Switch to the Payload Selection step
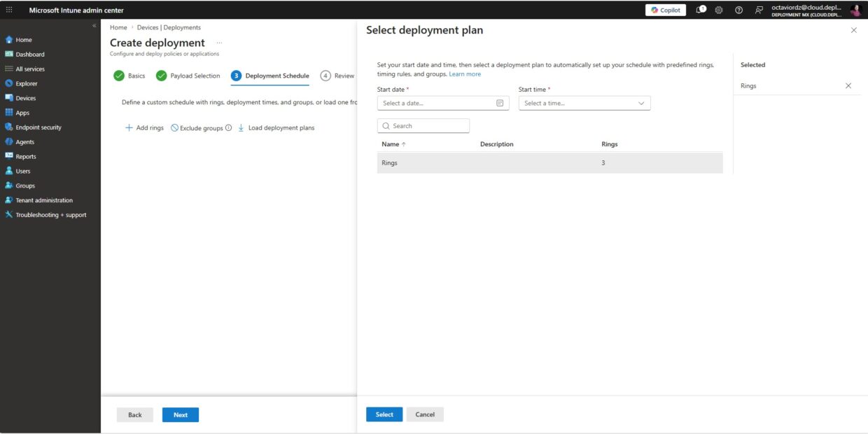This screenshot has height=434, width=868. pyautogui.click(x=188, y=76)
